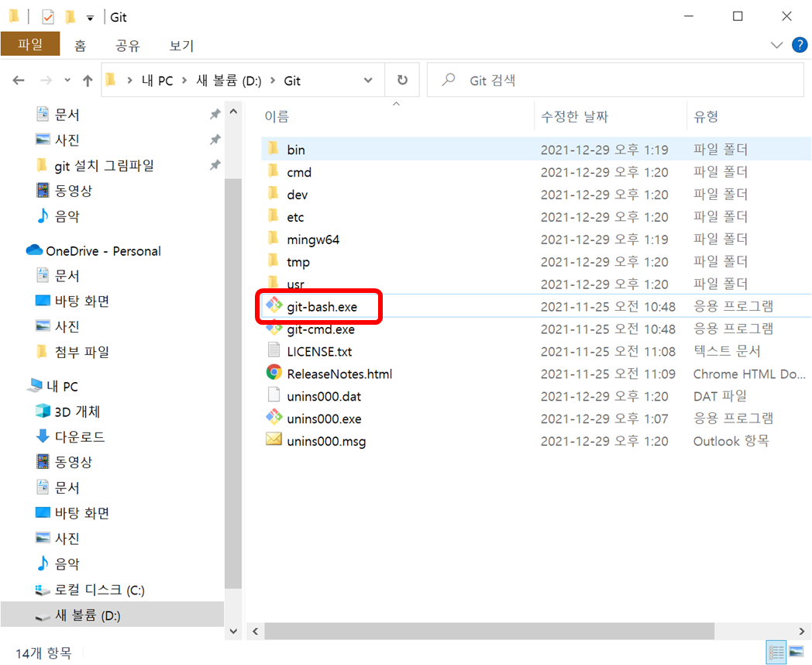812x665 pixels.
Task: Expand the ribbon with chevron
Action: (776, 45)
